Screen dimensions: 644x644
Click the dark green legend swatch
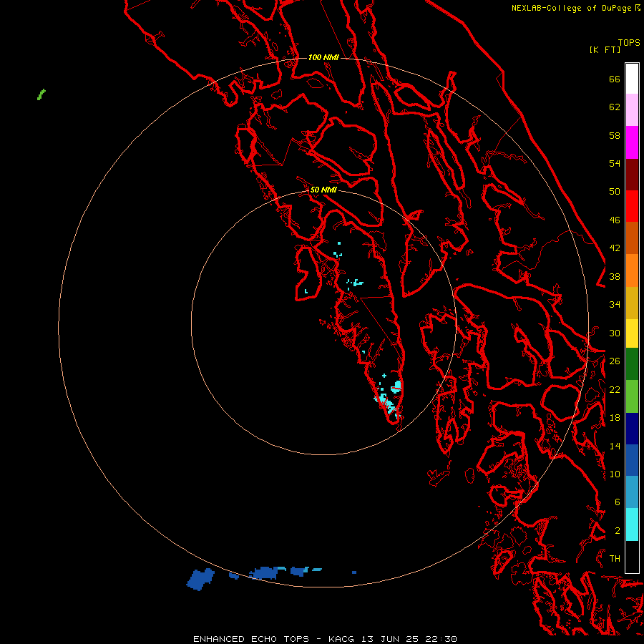pos(632,364)
